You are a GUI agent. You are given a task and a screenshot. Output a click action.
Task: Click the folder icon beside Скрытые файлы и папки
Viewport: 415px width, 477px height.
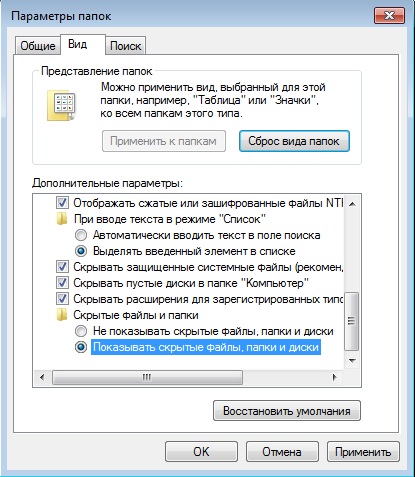[62, 315]
